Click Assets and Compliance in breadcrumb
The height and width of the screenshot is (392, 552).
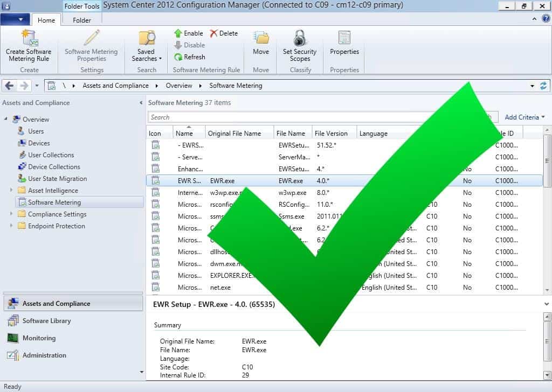click(x=115, y=86)
